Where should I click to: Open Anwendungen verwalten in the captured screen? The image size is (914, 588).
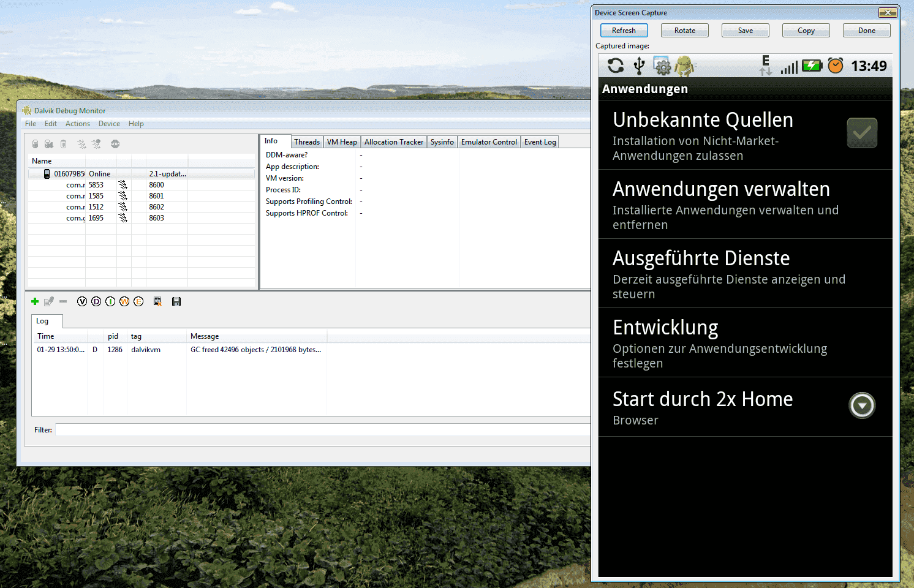click(746, 205)
